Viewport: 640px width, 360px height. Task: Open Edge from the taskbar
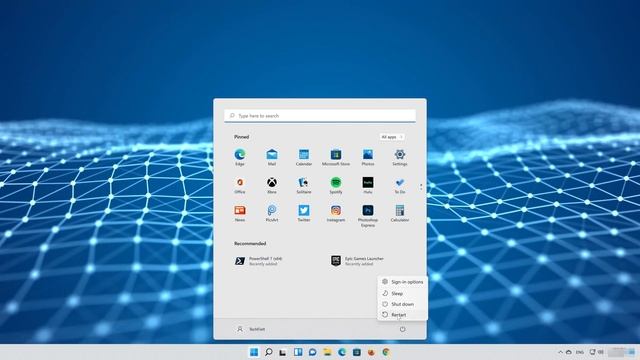pos(342,352)
